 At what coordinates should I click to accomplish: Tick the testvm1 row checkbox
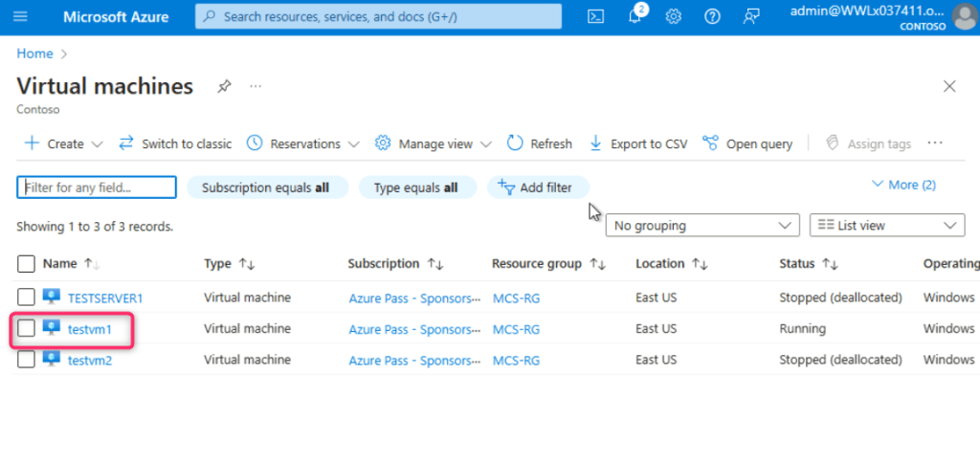27,328
